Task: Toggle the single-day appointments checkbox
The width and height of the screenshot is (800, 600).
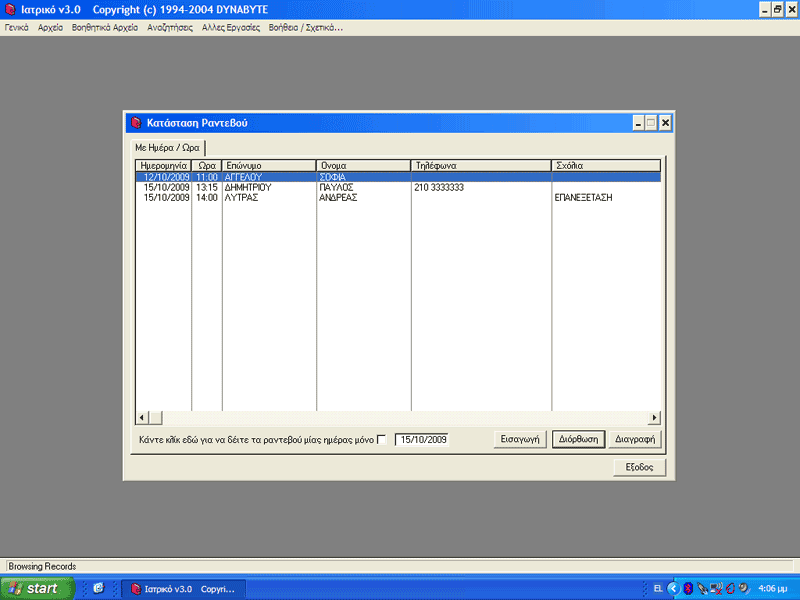Action: (x=381, y=439)
